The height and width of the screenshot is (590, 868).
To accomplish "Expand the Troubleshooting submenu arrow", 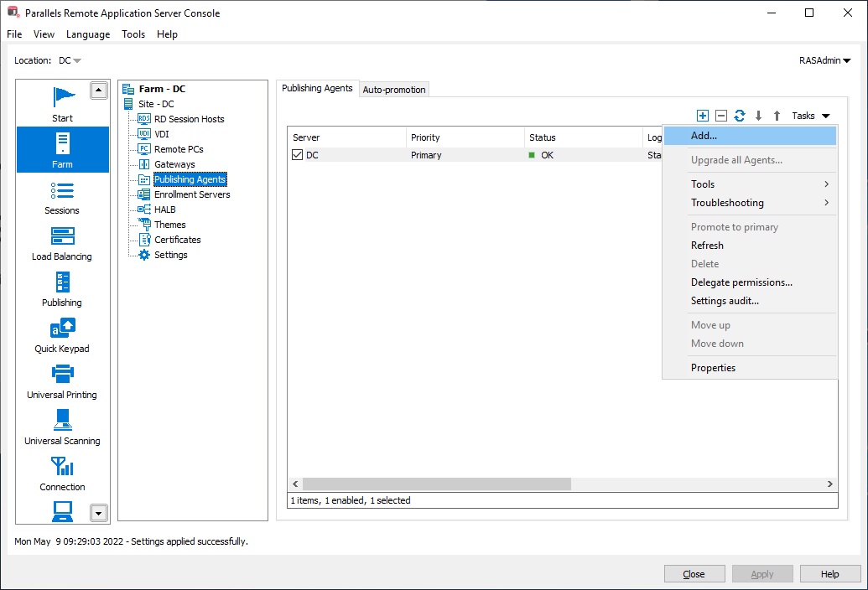I will 826,202.
